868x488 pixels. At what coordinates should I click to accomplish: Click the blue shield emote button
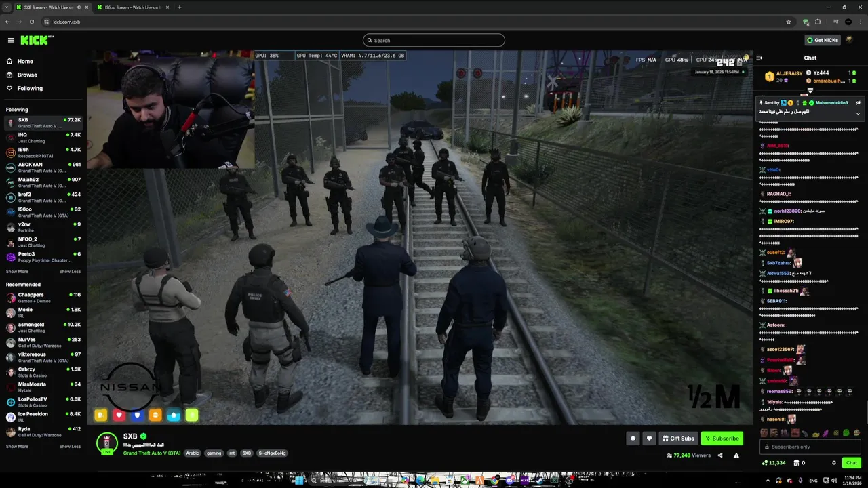click(x=137, y=415)
